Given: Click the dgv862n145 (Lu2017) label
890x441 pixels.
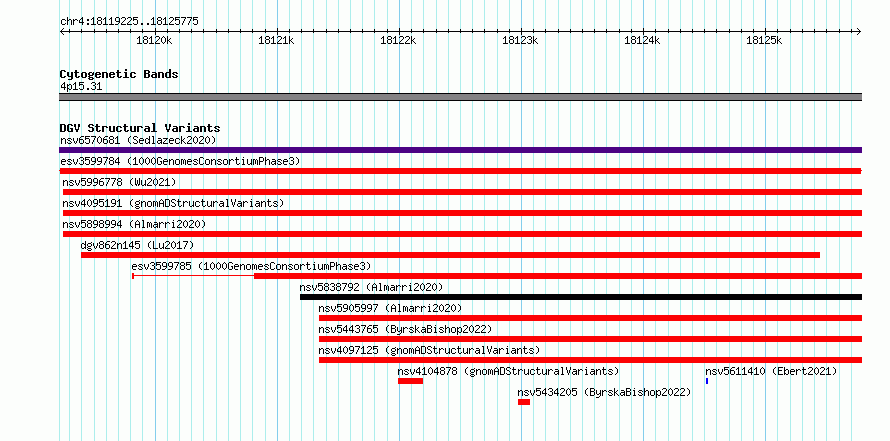Looking at the screenshot, I should tap(137, 245).
